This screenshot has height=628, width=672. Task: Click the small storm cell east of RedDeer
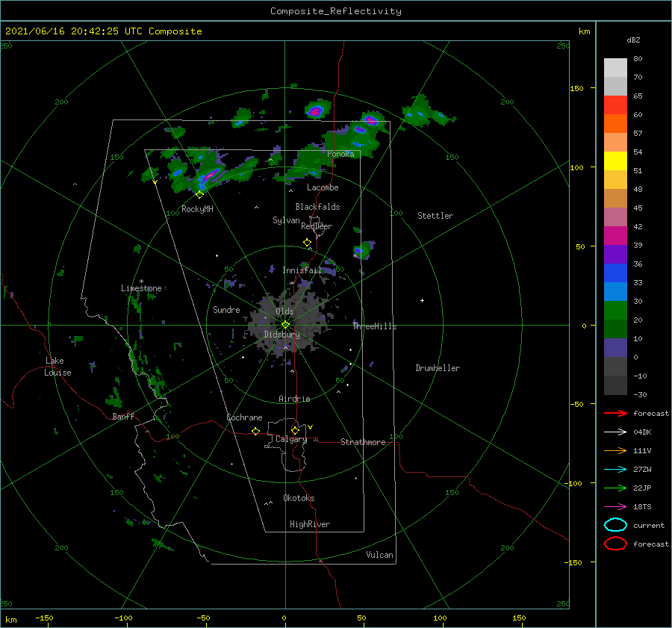(363, 250)
